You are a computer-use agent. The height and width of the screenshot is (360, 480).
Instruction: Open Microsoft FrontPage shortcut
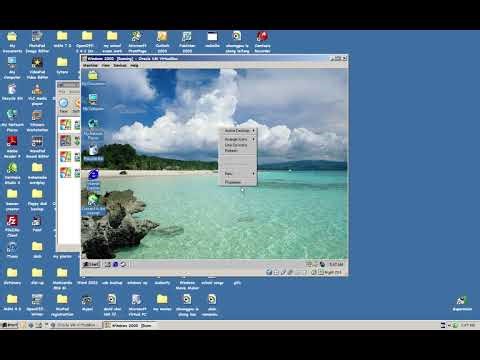click(137, 42)
